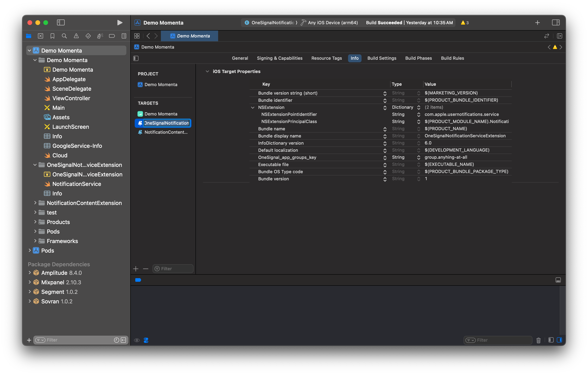Viewport: 588px width, 375px height.
Task: Open the Library with the plus button
Action: (x=538, y=23)
